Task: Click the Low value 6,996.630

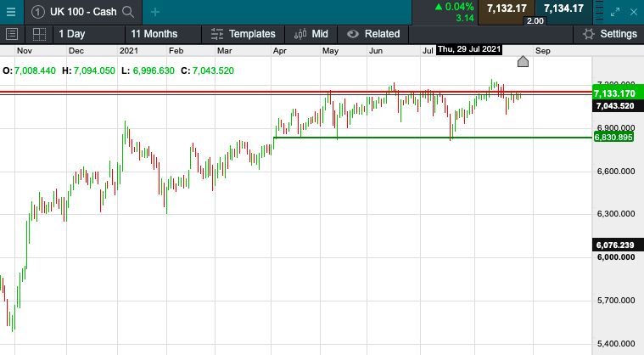Action: click(x=154, y=70)
